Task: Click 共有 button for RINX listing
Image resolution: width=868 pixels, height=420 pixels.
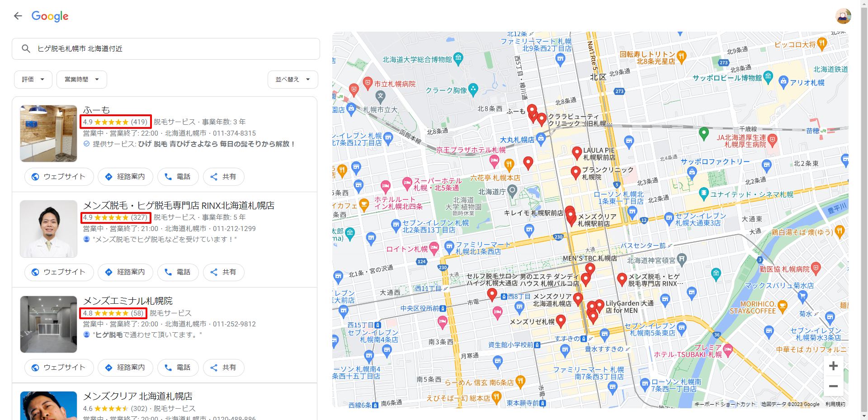Action: click(x=224, y=272)
